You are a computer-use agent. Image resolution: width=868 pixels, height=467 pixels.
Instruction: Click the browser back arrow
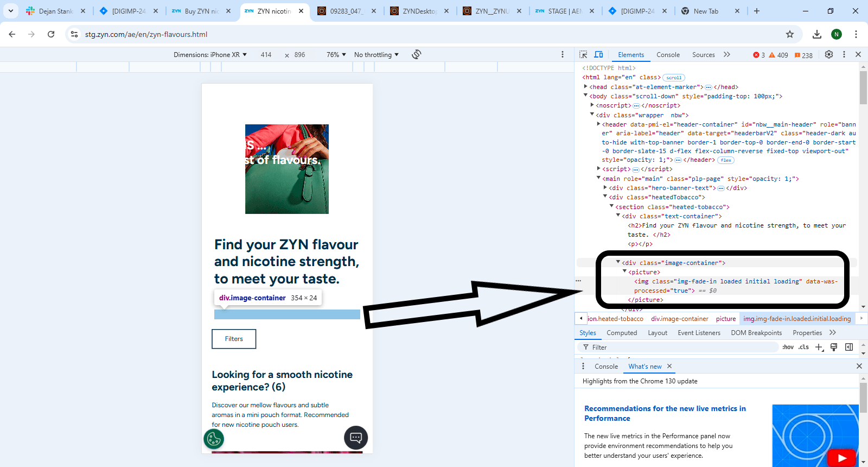(12, 34)
